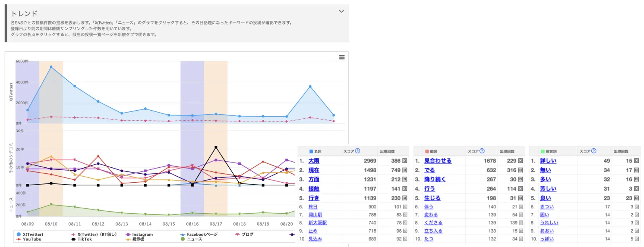Open the 大雨 keyword link
The height and width of the screenshot is (247, 644).
[x=314, y=161]
